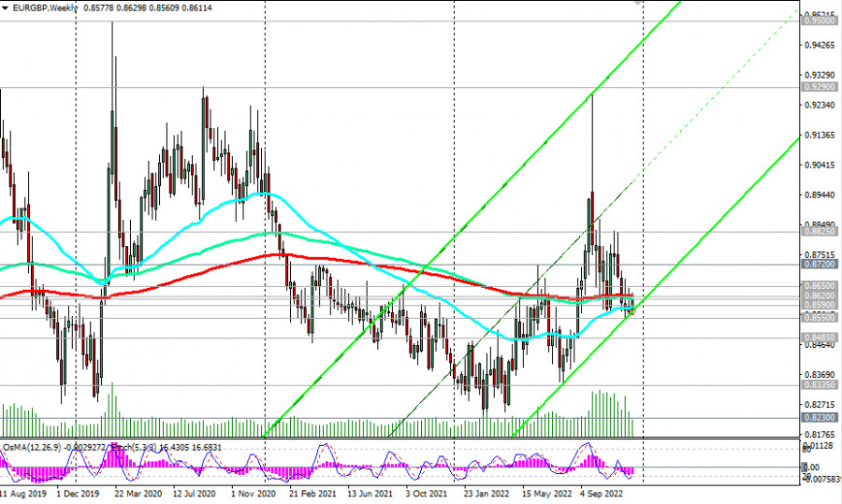
Task: Click the "1 Nov 2020" date label
Action: [x=254, y=494]
